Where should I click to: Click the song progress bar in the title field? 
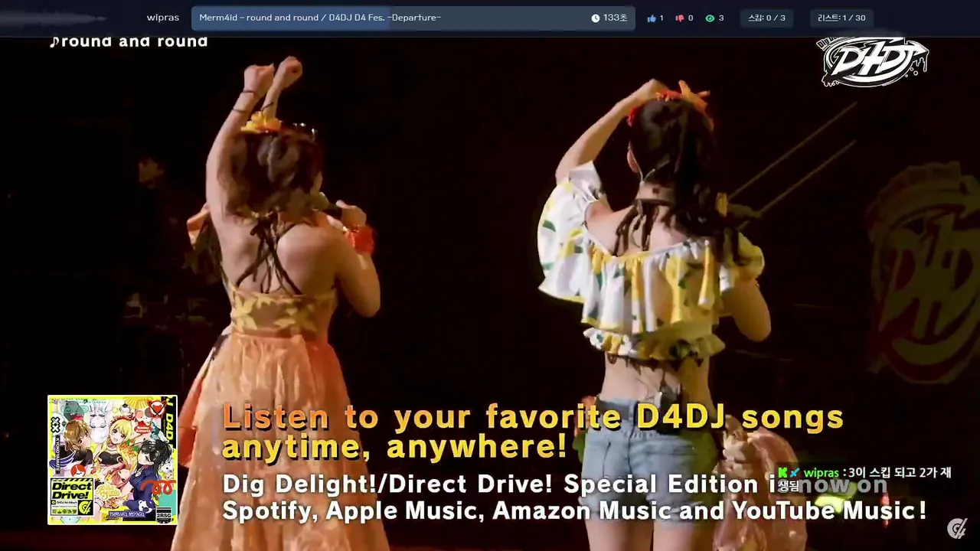(x=413, y=18)
